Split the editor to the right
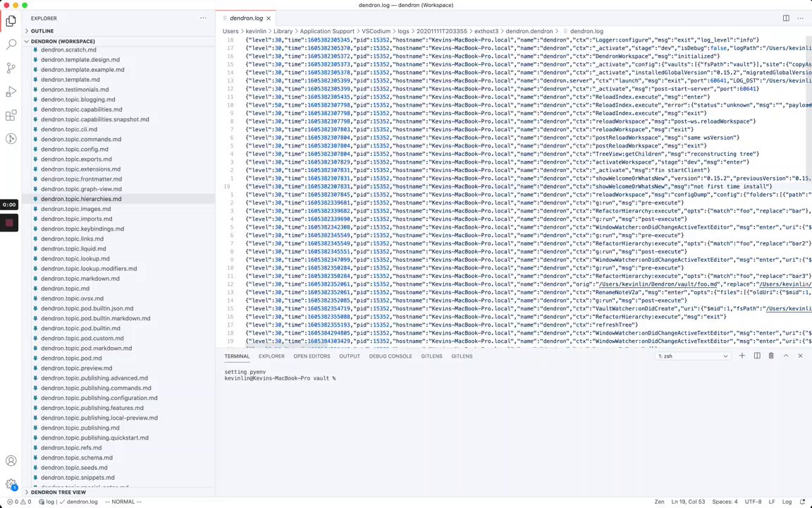Image resolution: width=812 pixels, height=508 pixels. coord(786,18)
